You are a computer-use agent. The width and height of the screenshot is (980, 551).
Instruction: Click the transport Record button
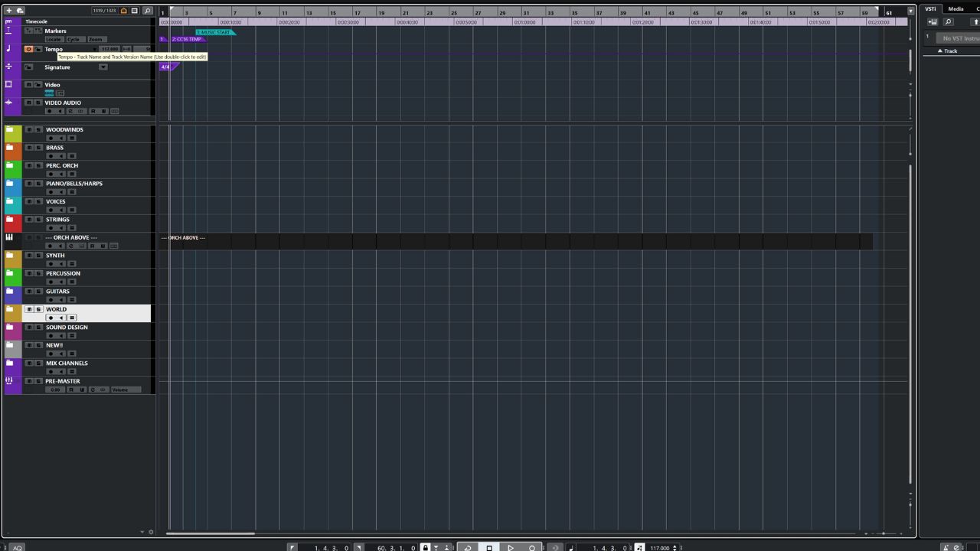(532, 548)
